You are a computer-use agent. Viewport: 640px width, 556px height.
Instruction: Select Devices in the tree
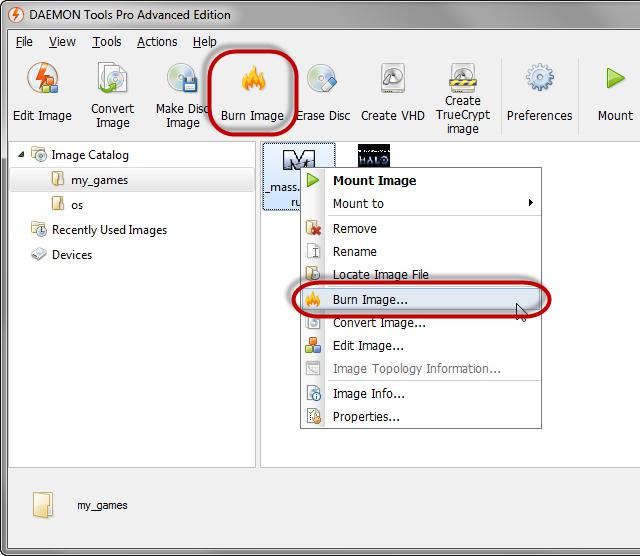(x=72, y=255)
